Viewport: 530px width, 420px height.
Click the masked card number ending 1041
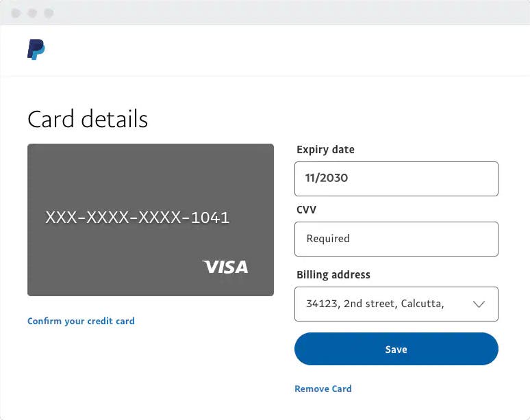click(x=137, y=218)
